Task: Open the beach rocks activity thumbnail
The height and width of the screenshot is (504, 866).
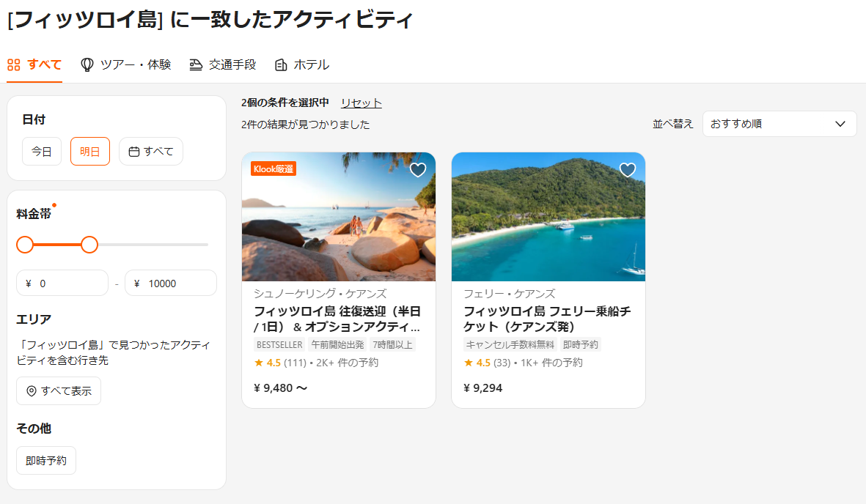Action: [339, 217]
